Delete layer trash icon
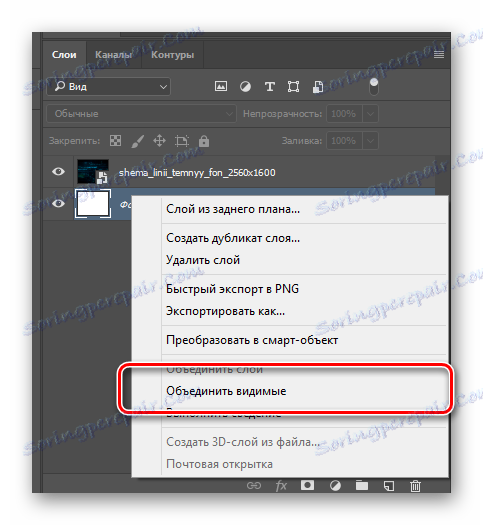The height and width of the screenshot is (525, 483). tap(415, 485)
